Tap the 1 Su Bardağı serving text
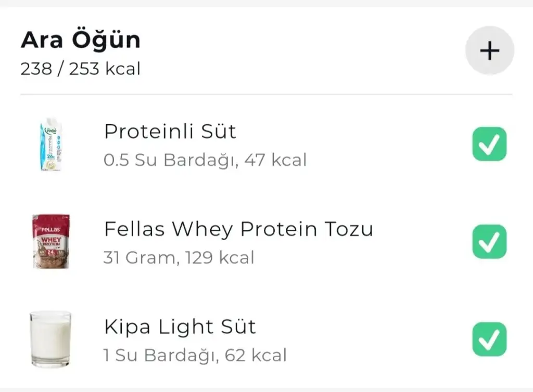Image resolution: width=533 pixels, height=392 pixels. pos(158,355)
